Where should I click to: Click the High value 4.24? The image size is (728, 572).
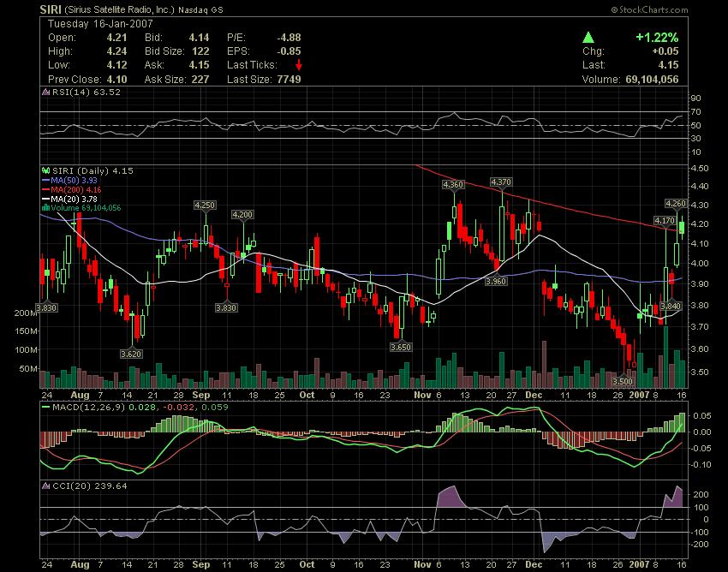[x=116, y=51]
